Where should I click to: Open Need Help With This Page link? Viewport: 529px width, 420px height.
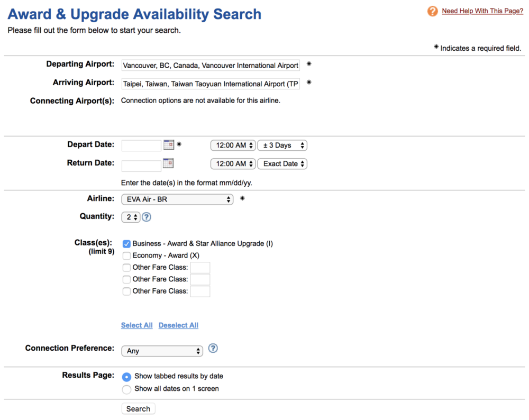point(482,11)
